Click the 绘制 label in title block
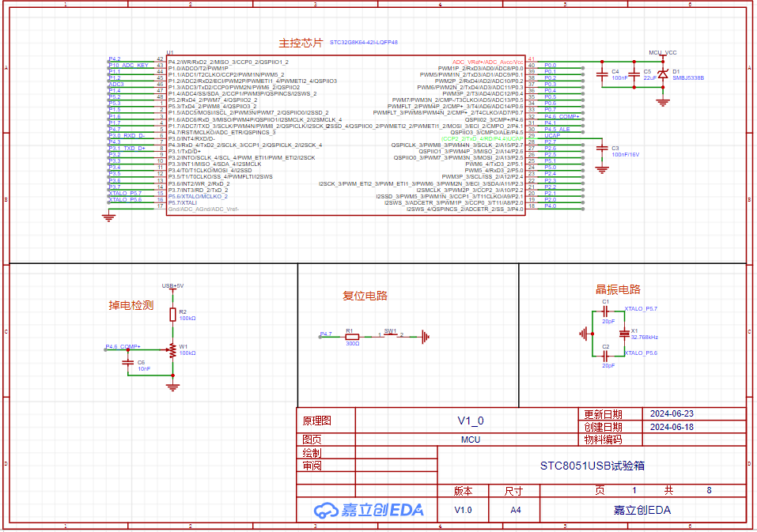The height and width of the screenshot is (532, 757). click(x=312, y=452)
